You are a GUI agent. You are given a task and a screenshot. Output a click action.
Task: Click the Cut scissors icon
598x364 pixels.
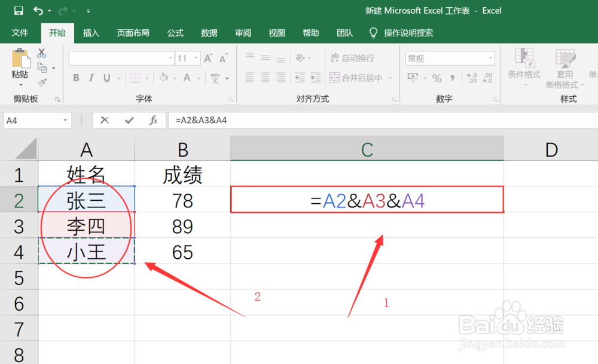42,53
